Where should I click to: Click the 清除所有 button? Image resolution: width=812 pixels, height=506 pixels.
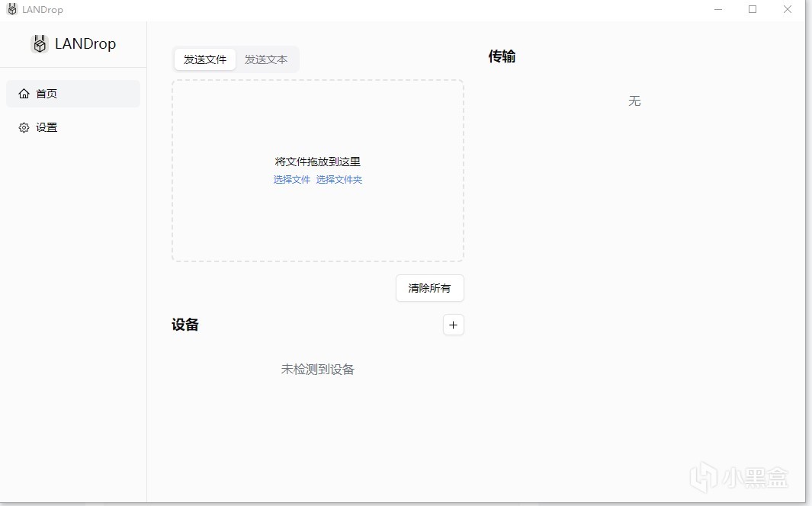coord(430,288)
